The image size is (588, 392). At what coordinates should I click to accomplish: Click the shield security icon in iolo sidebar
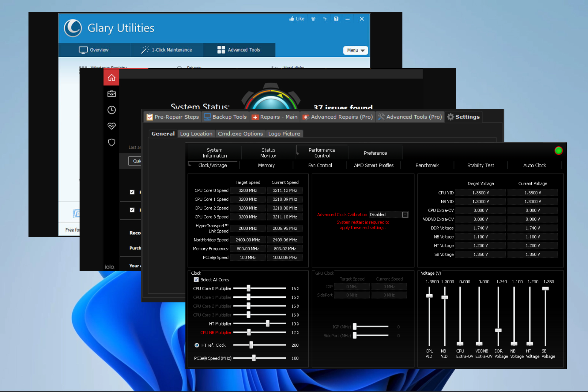pos(111,142)
